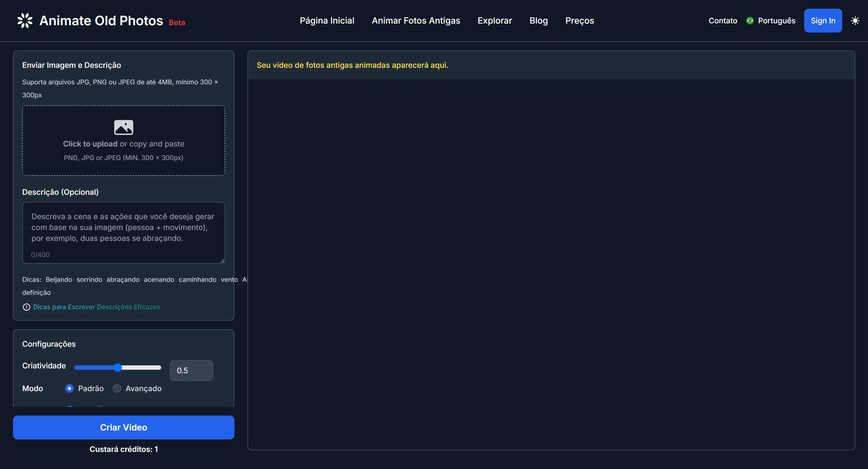Screen dimensions: 868x469
Task: Click the 'Suporta arquivos JPG, PNG' text
Action: [x=120, y=89]
